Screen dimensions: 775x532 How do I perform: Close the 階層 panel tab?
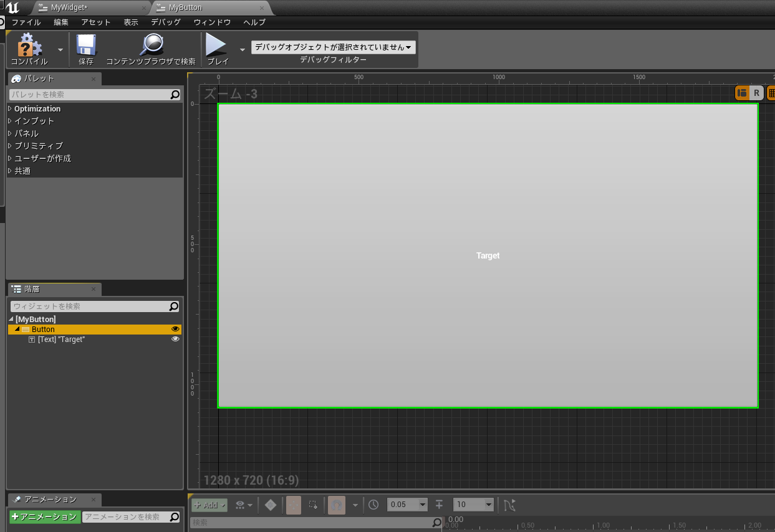94,290
